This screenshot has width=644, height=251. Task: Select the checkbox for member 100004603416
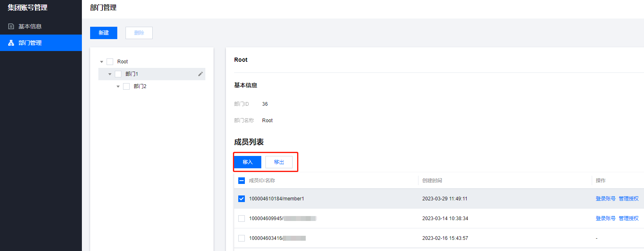click(x=242, y=238)
